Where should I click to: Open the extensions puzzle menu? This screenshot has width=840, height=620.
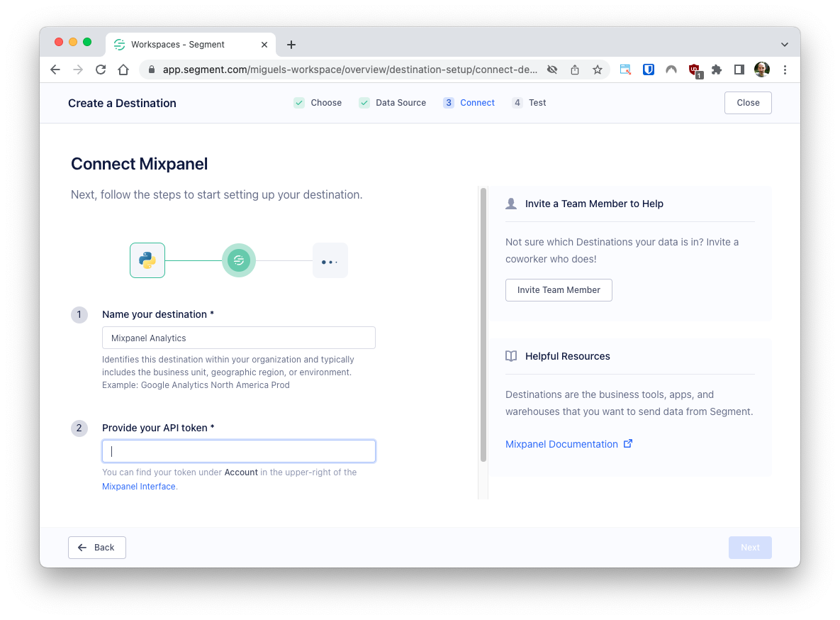716,70
